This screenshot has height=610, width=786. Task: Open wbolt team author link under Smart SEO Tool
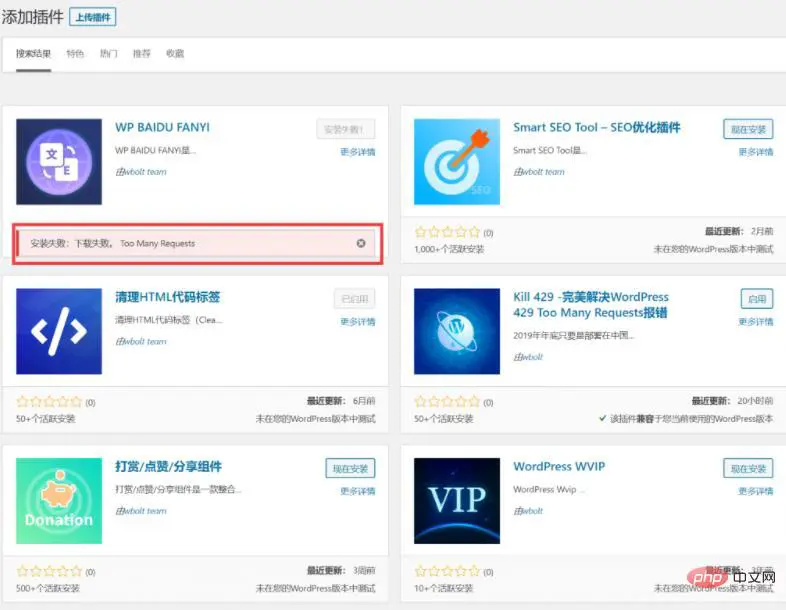543,171
